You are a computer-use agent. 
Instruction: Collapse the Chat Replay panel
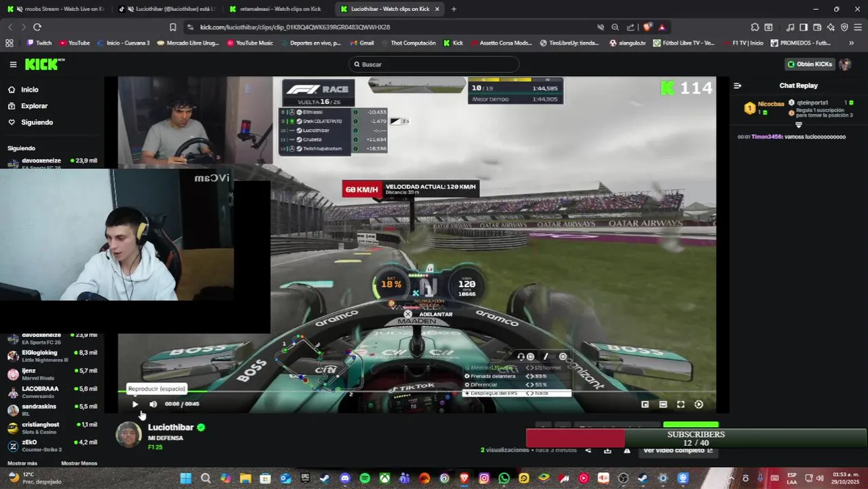[x=738, y=86]
